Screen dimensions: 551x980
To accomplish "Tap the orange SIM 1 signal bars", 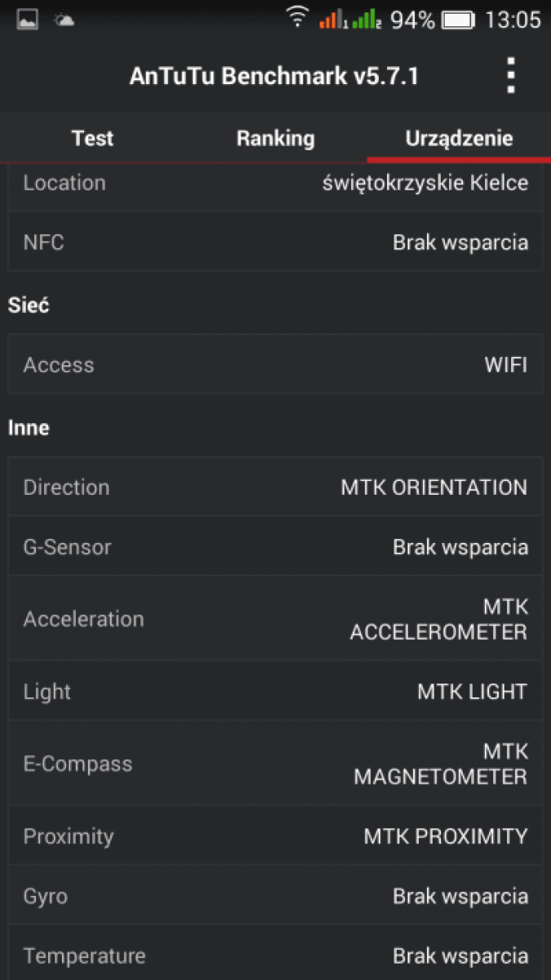I will click(332, 20).
